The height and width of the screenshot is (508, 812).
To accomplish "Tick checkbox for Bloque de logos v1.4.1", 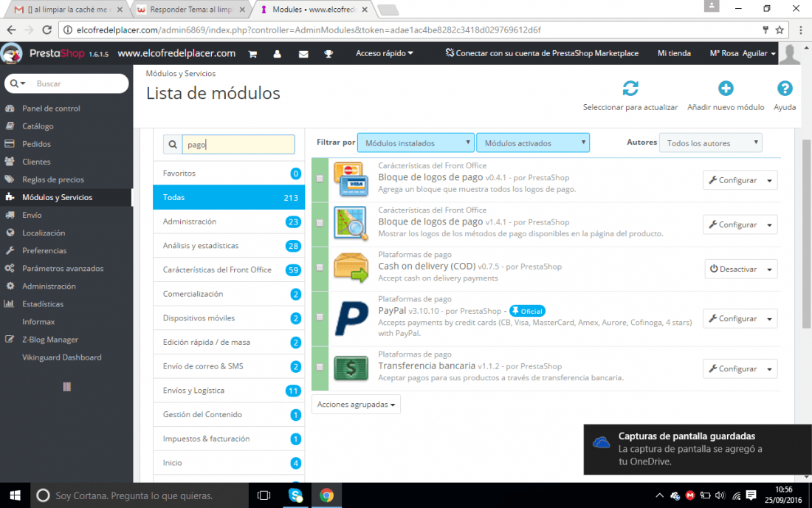I will pyautogui.click(x=320, y=223).
